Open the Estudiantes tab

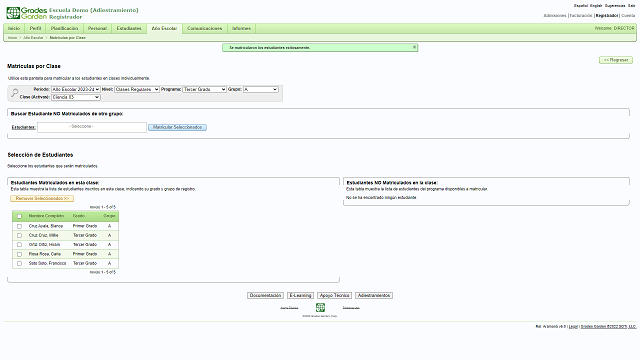[129, 29]
